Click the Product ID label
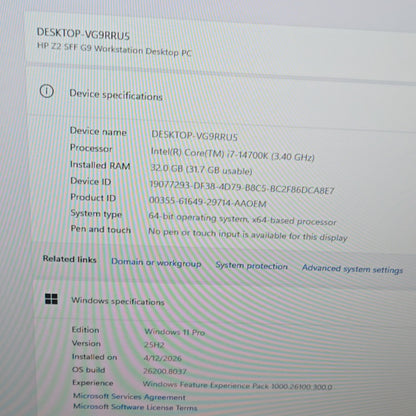 tap(93, 197)
